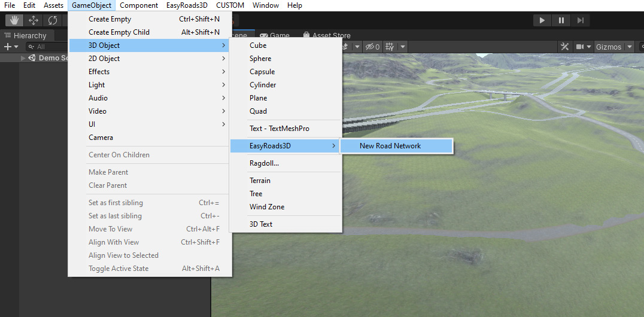Open the Edit menu
Screen dimensions: 644x317
[x=29, y=5]
